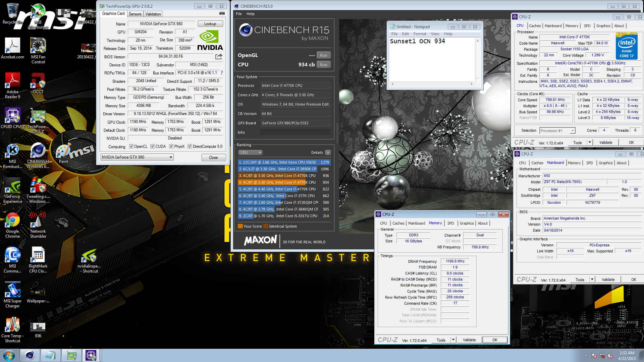Launch Adobe Reader 9 shortcut

point(12,86)
